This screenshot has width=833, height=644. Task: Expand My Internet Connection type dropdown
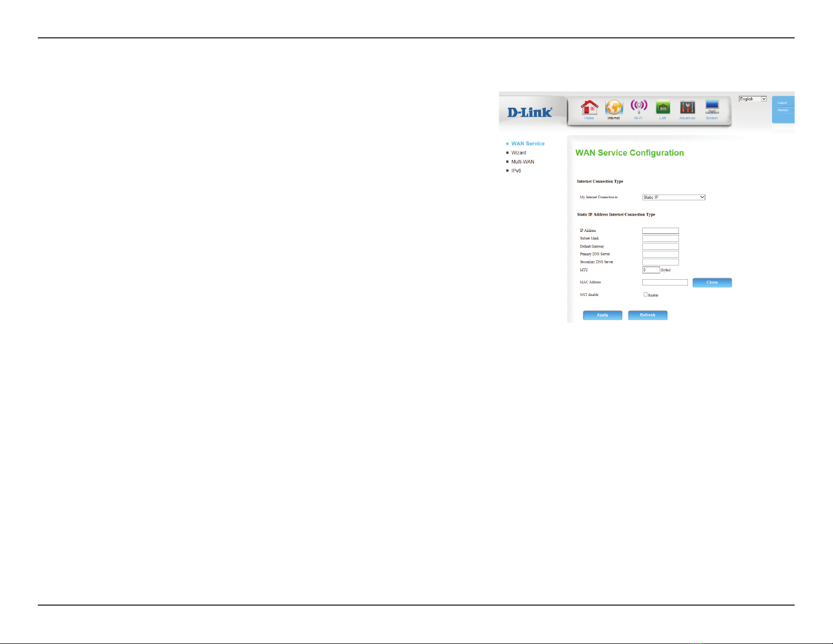pos(674,197)
